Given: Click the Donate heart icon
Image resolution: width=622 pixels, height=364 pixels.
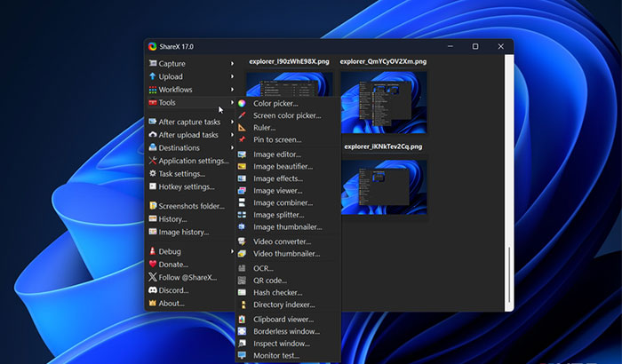Looking at the screenshot, I should click(153, 264).
